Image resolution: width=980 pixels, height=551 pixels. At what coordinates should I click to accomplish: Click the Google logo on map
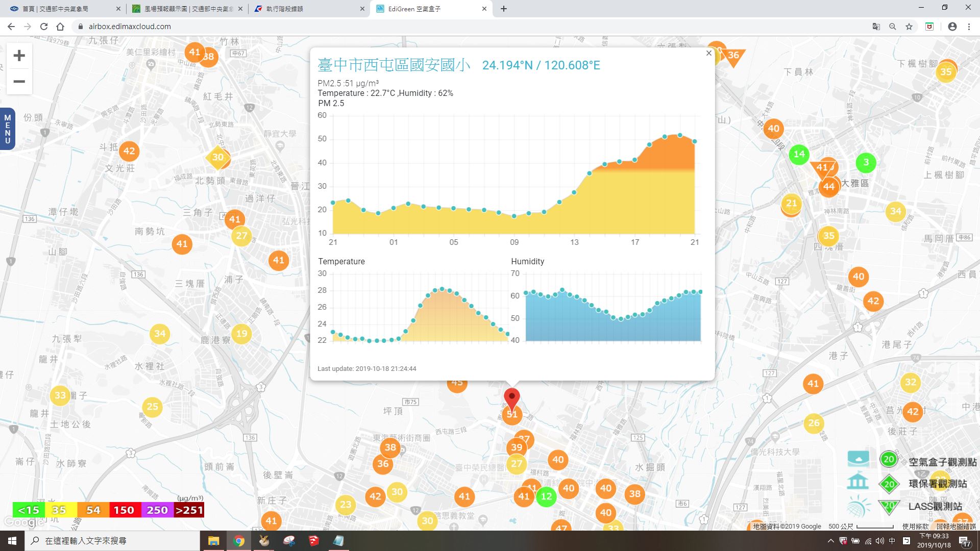[23, 521]
